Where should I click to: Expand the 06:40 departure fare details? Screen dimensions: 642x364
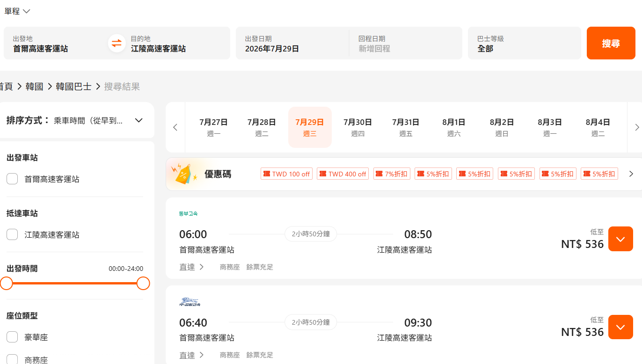click(x=620, y=327)
